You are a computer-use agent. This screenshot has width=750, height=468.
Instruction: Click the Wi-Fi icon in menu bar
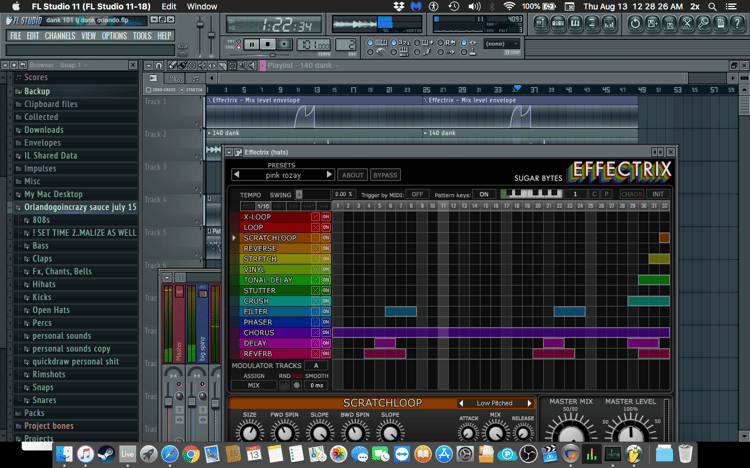pyautogui.click(x=509, y=7)
